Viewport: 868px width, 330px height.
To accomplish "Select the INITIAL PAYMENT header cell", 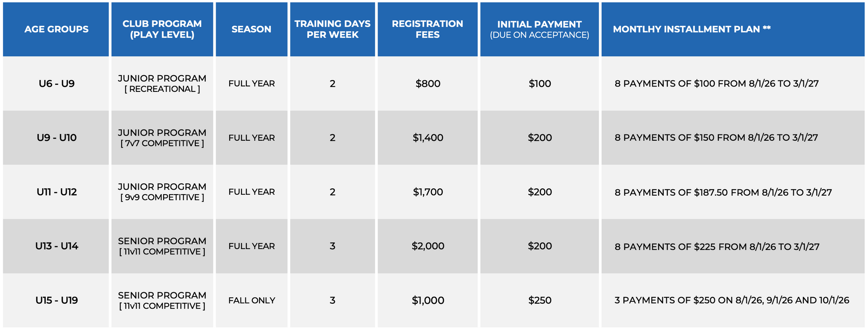I will 539,29.
